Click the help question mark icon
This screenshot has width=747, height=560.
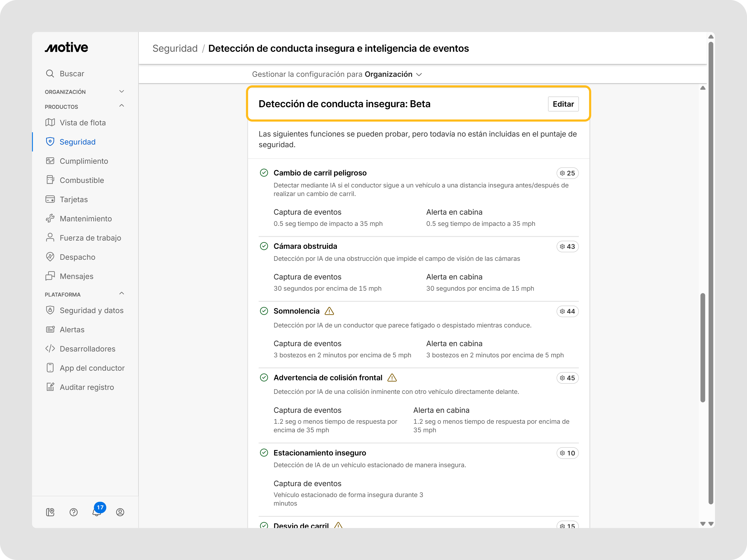[x=74, y=512]
